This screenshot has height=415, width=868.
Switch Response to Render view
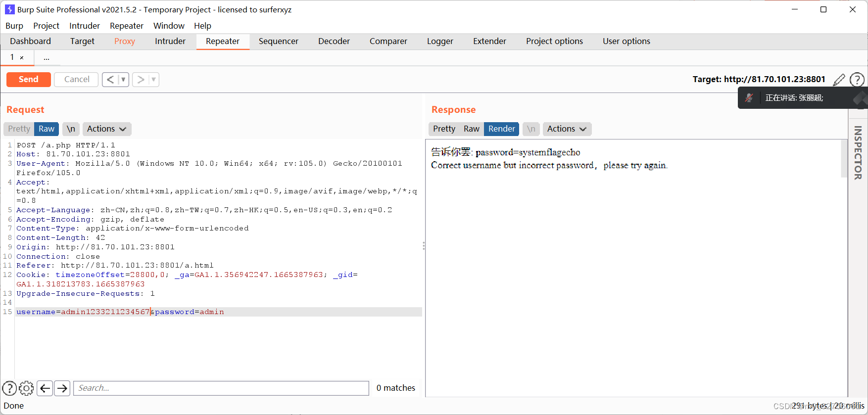(502, 129)
